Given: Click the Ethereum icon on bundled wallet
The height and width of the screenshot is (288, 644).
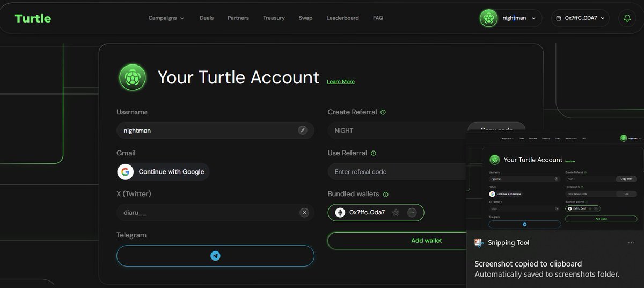Looking at the screenshot, I should click(340, 212).
